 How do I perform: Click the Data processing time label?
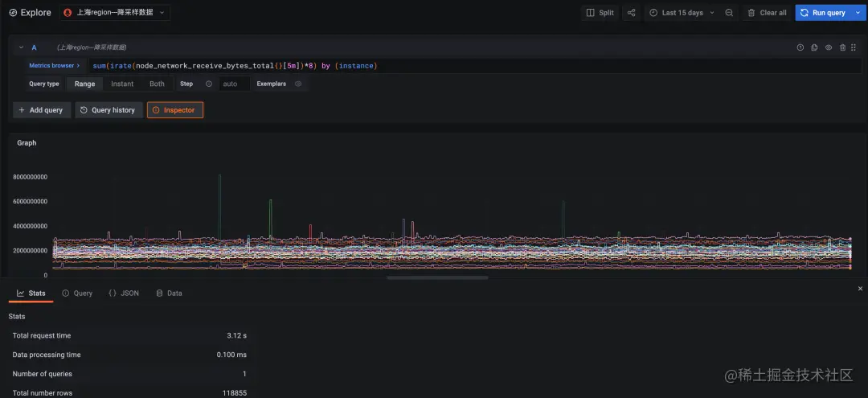tap(47, 355)
